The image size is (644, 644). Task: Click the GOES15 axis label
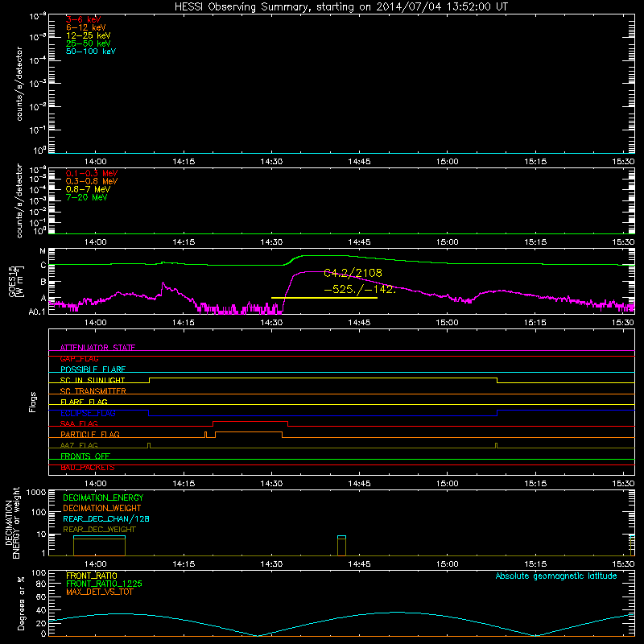click(x=12, y=281)
